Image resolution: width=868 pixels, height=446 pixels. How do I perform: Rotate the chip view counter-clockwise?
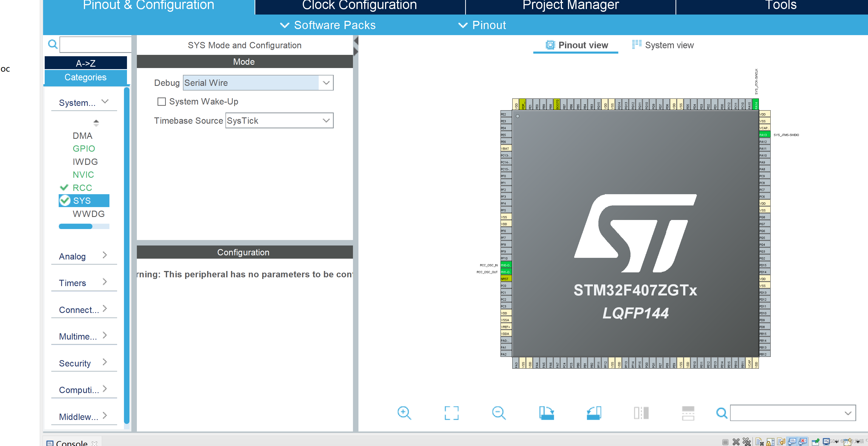pos(594,413)
